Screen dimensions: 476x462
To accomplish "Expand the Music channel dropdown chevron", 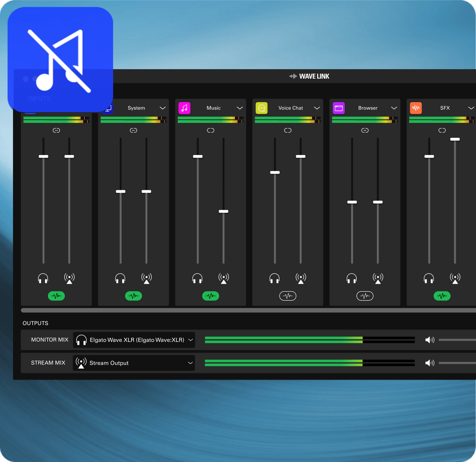I will point(240,108).
